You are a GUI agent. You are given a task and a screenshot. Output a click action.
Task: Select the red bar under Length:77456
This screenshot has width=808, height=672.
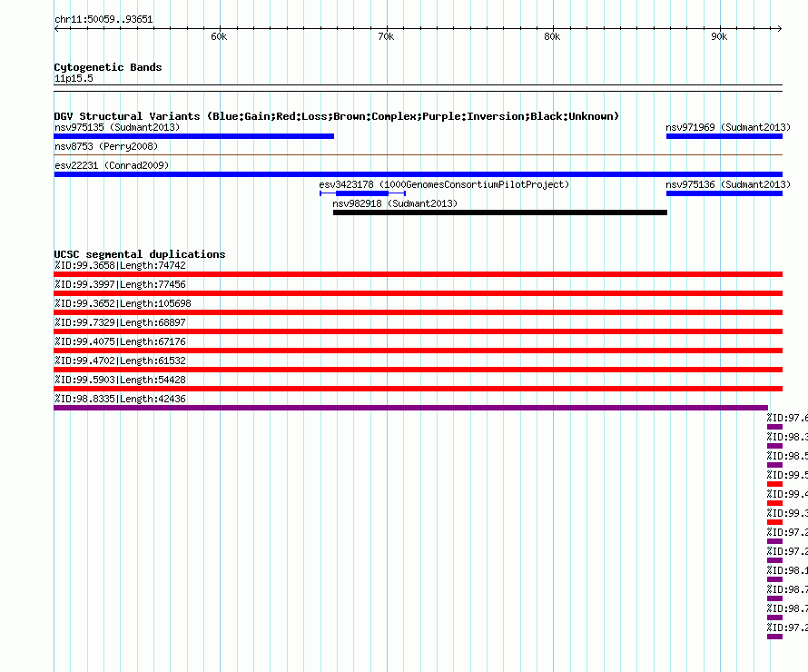[418, 293]
